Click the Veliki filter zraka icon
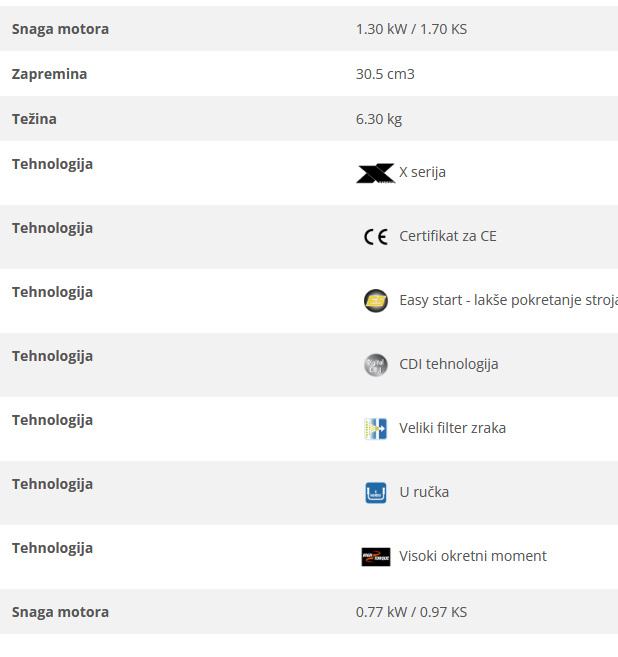The image size is (618, 657). pyautogui.click(x=375, y=429)
